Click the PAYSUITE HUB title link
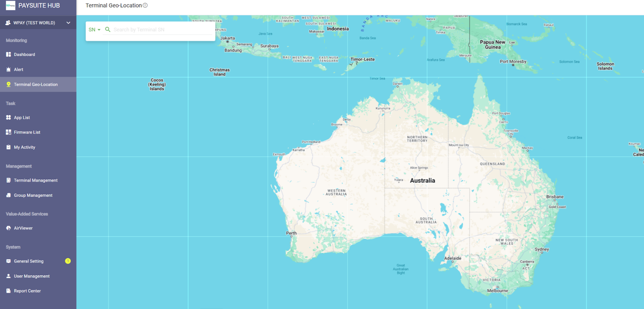The width and height of the screenshot is (644, 309). pos(39,6)
